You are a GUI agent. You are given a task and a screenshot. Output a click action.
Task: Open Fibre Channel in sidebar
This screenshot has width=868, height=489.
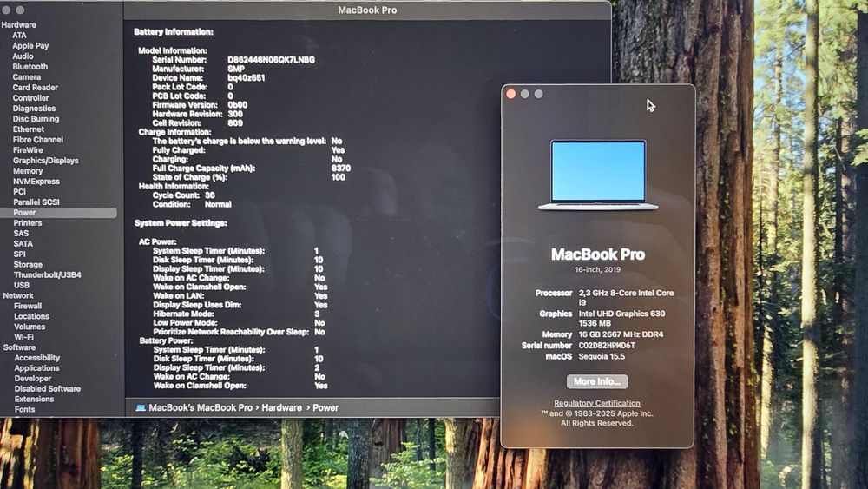[x=38, y=140]
